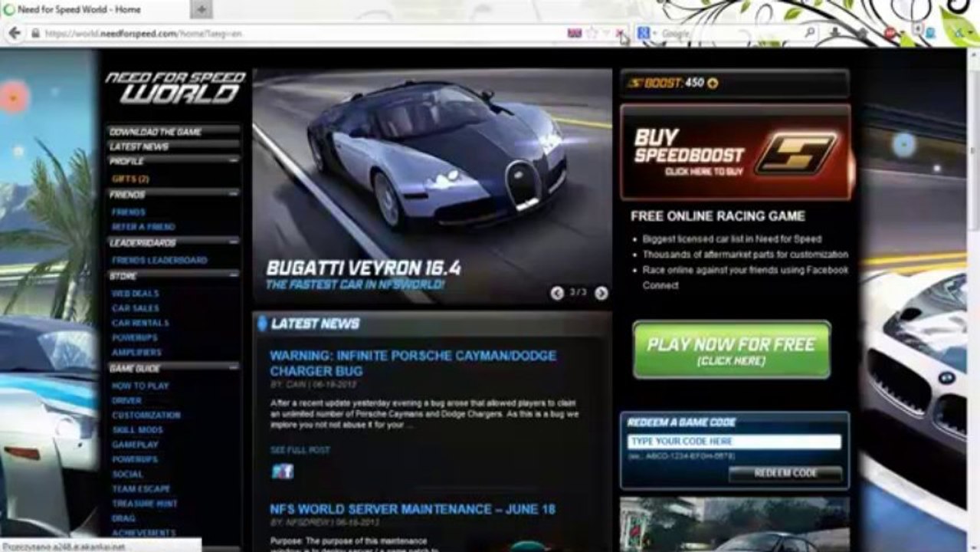Viewport: 980px width, 552px height.
Task: Collapse the Leaderboards sidebar section
Action: [x=233, y=242]
